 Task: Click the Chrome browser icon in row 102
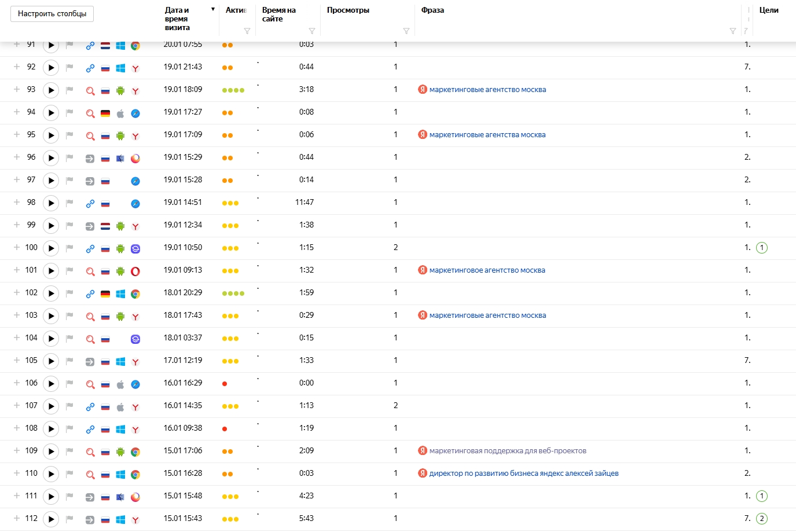point(135,294)
